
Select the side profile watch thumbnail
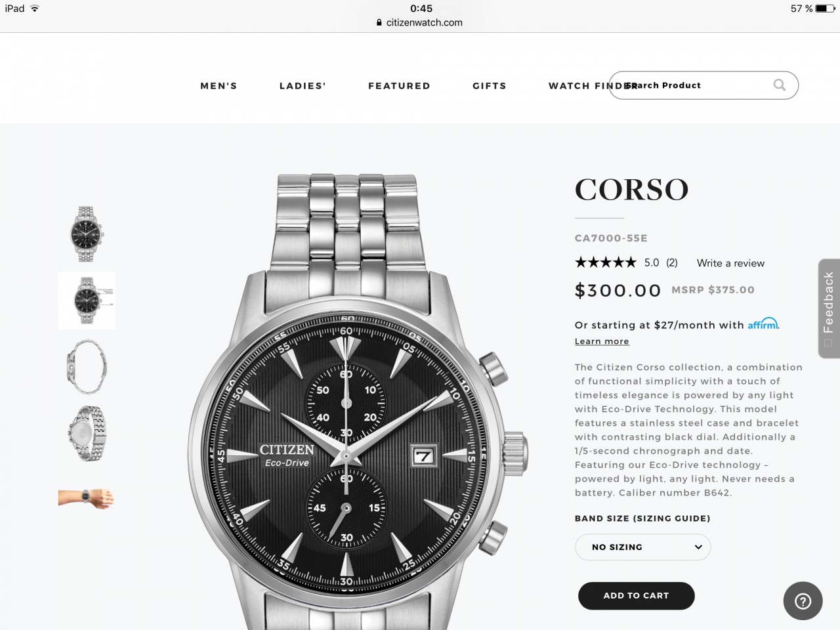tap(87, 366)
